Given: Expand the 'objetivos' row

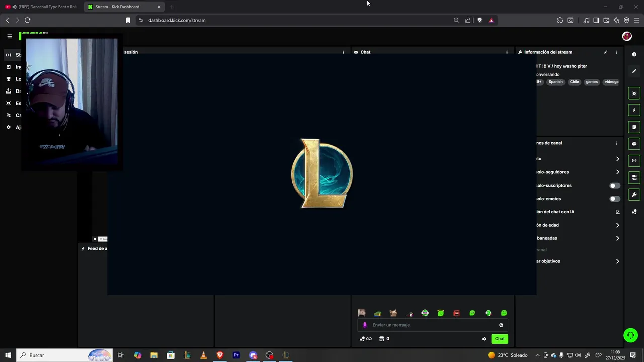Looking at the screenshot, I should coord(618,261).
